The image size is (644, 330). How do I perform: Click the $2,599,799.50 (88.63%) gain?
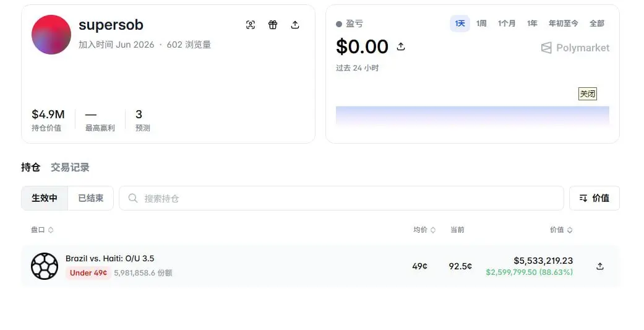(x=529, y=272)
